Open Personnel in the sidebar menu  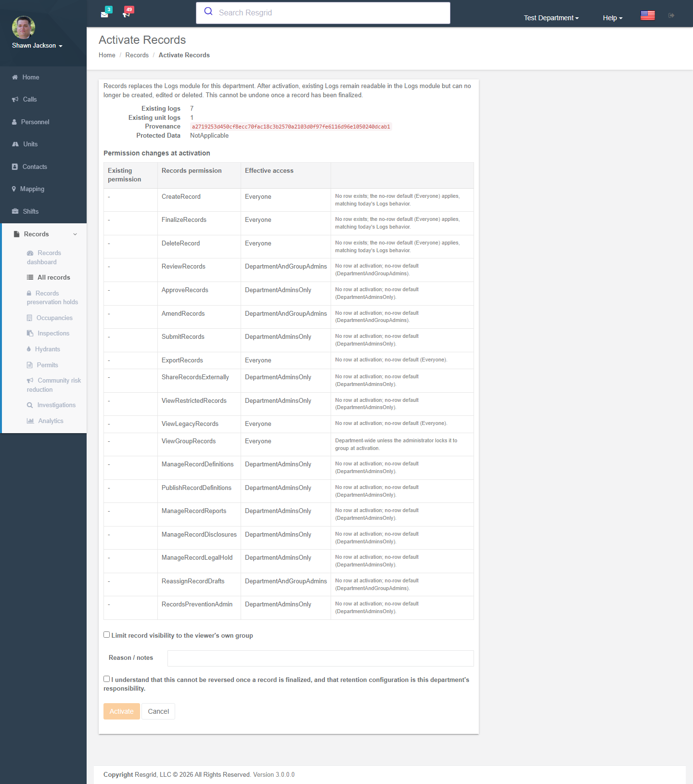click(43, 122)
